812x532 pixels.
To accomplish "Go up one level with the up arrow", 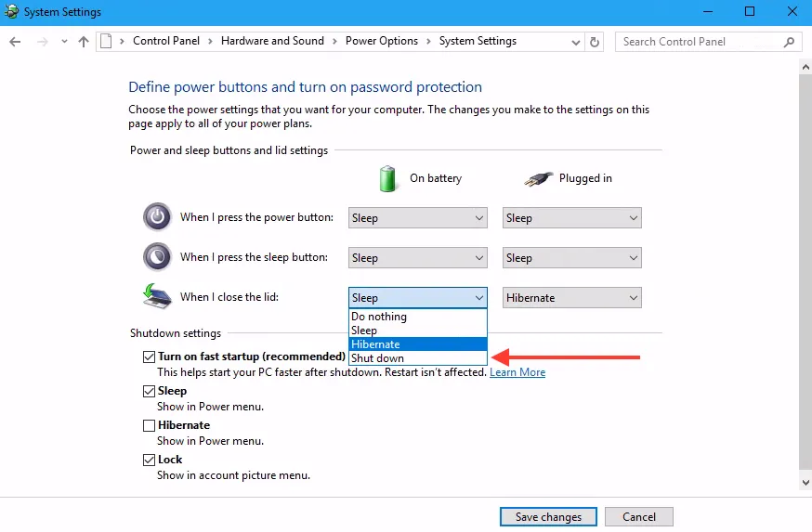I will [x=84, y=42].
